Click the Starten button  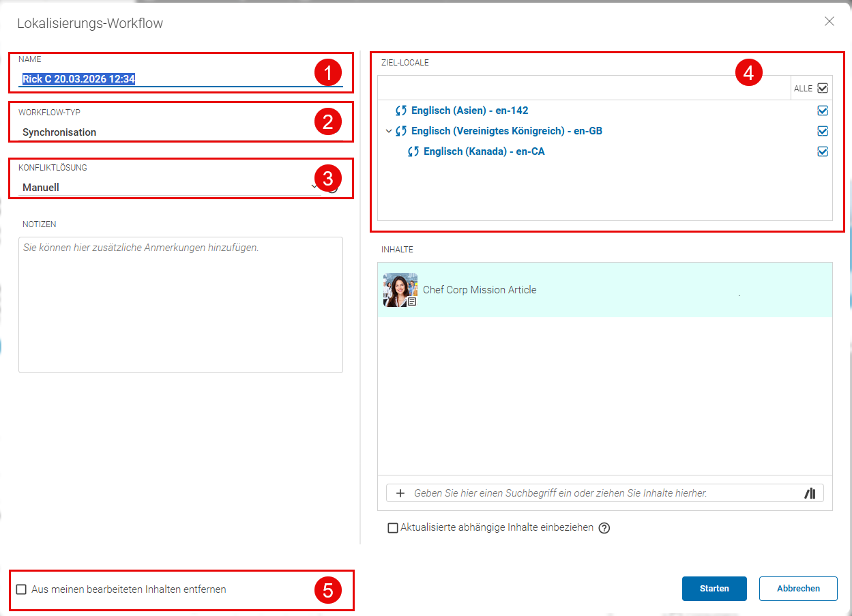[714, 589]
